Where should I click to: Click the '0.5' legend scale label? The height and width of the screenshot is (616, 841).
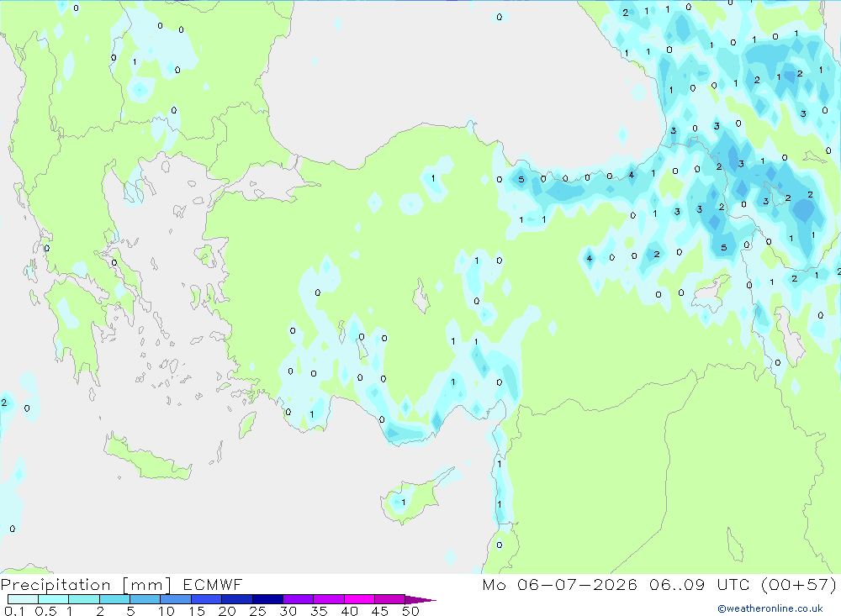pos(45,611)
